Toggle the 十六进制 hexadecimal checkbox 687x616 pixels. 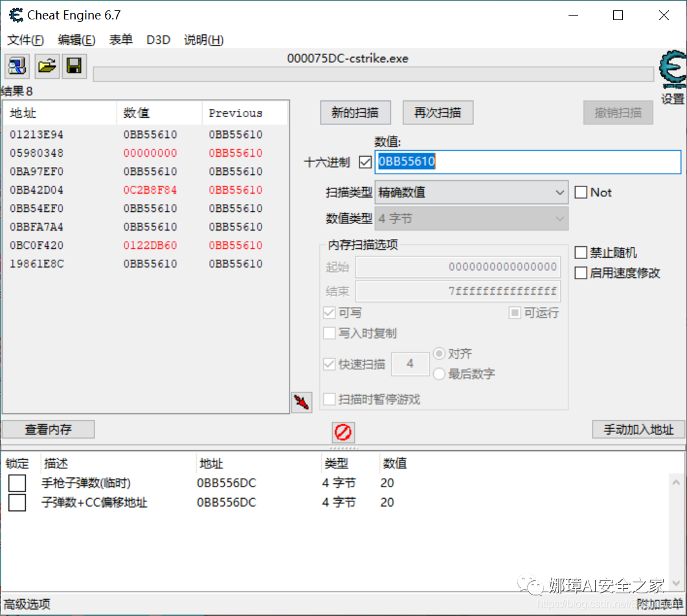tap(365, 162)
